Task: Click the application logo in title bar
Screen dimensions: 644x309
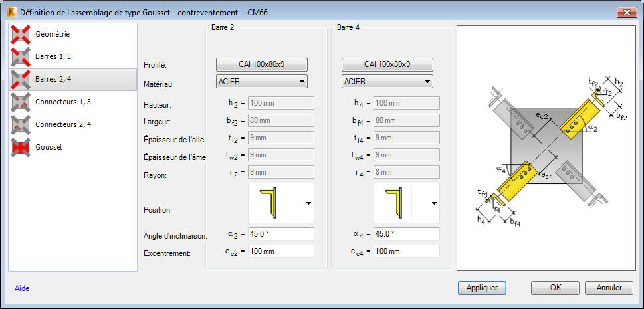Action: tap(11, 12)
